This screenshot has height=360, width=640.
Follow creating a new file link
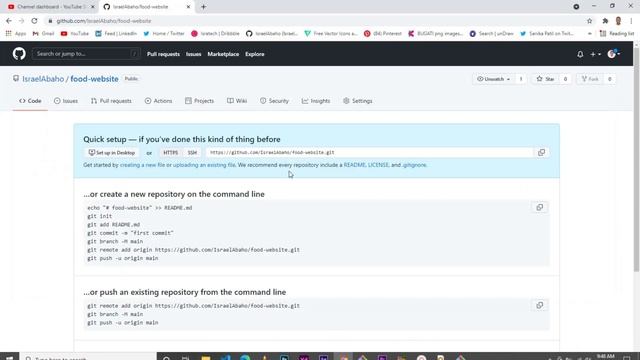coord(142,165)
